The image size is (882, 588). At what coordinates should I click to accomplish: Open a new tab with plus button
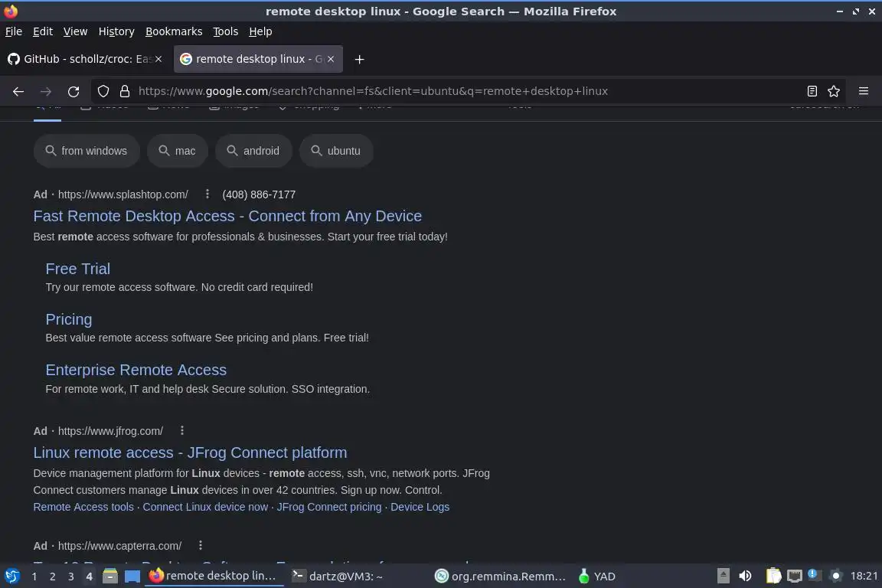(359, 59)
